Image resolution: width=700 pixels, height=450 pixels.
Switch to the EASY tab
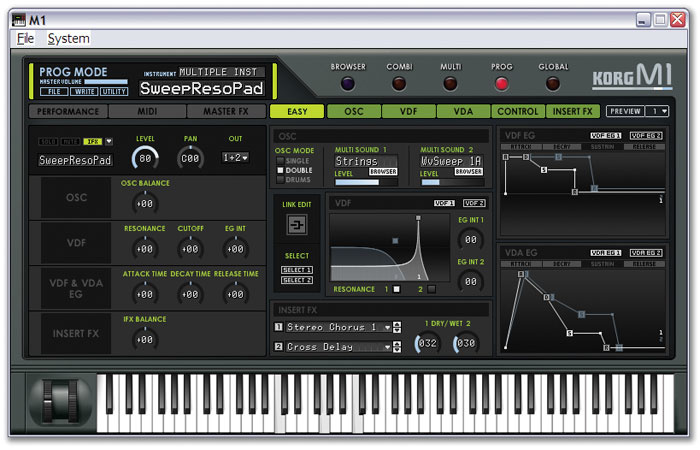coord(297,112)
